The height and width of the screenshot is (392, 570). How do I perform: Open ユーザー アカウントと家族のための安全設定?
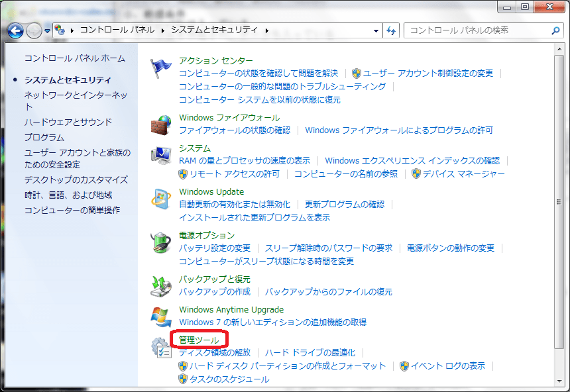pyautogui.click(x=78, y=158)
